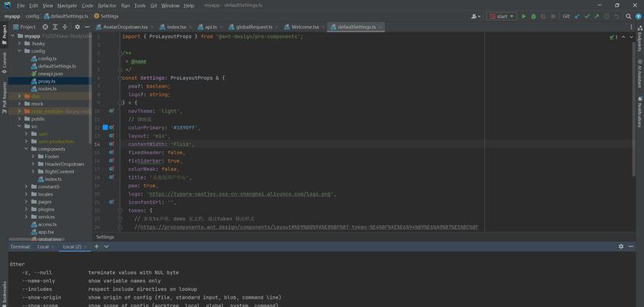Open the AI Assistant right sidebar button
The image size is (644, 307).
pos(639,74)
